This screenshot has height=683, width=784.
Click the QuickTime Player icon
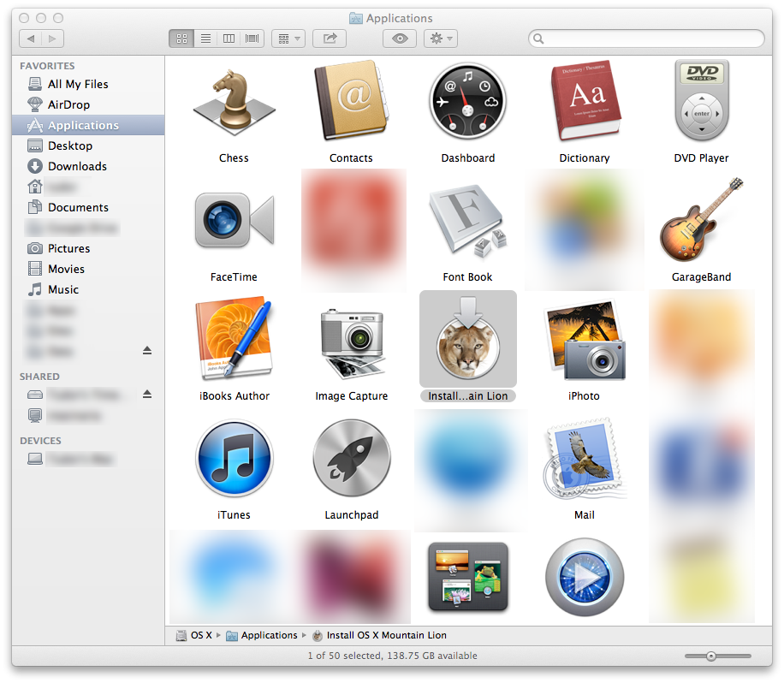pyautogui.click(x=585, y=577)
